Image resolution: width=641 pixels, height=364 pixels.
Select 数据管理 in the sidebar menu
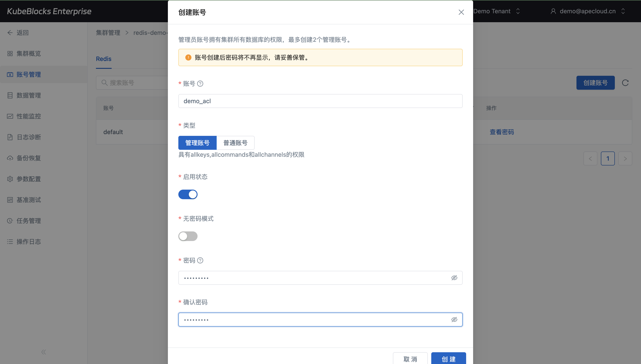coord(29,95)
